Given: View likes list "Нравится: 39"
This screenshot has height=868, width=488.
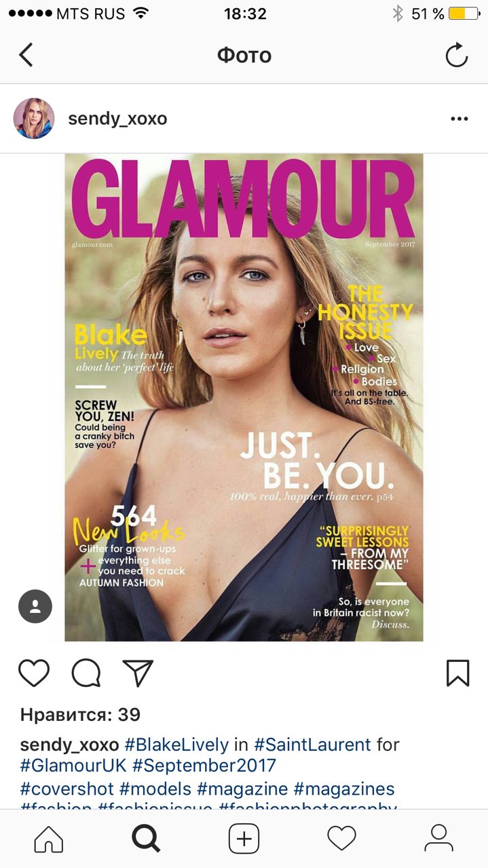Looking at the screenshot, I should tap(80, 715).
